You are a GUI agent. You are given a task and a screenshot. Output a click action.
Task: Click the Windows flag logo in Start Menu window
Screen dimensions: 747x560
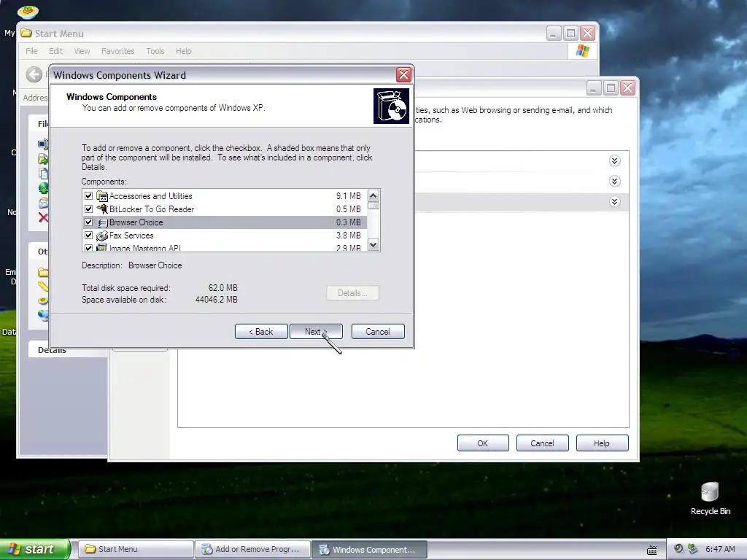(x=583, y=51)
